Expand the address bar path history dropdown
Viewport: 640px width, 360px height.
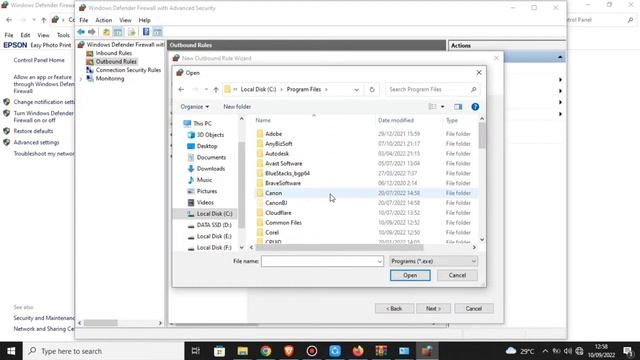tap(356, 89)
